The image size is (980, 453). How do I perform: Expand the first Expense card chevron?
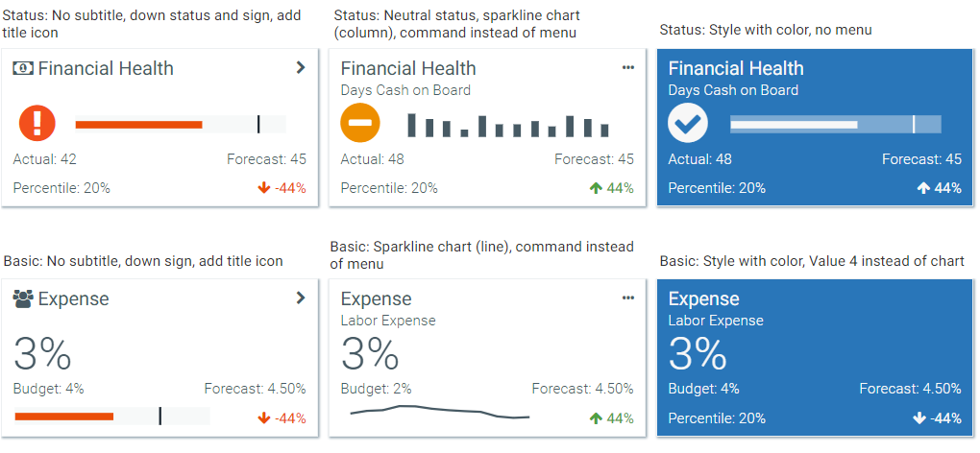pyautogui.click(x=301, y=298)
